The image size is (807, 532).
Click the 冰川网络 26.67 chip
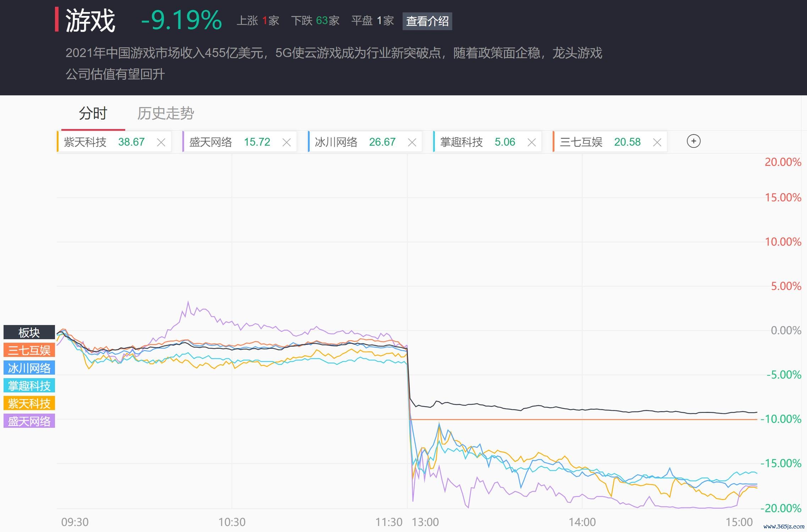tap(355, 142)
